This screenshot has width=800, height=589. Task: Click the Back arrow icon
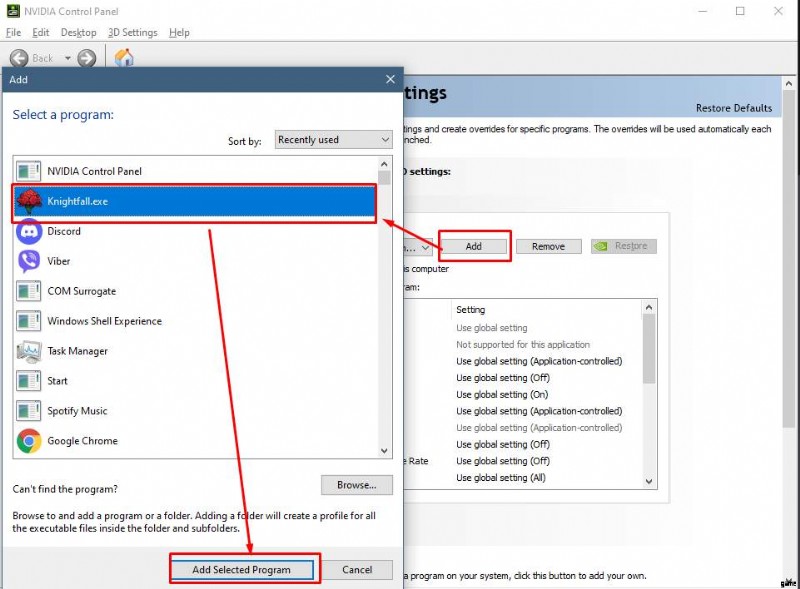click(x=19, y=58)
